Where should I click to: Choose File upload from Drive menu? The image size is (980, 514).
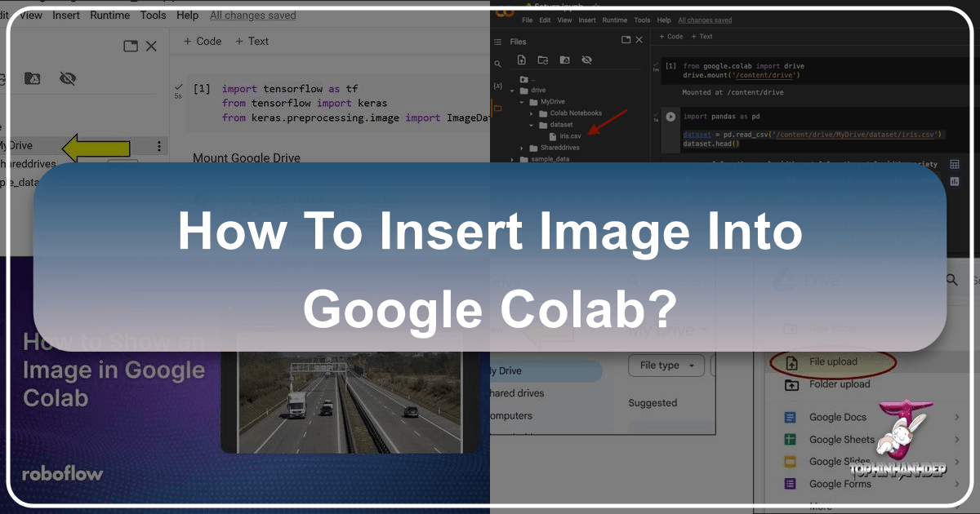pos(831,361)
